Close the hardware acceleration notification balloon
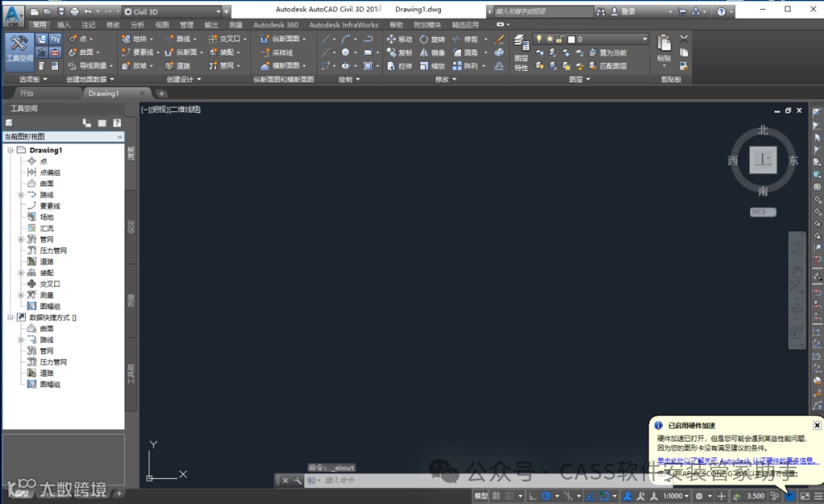Image resolution: width=824 pixels, height=504 pixels. pyautogui.click(x=816, y=425)
